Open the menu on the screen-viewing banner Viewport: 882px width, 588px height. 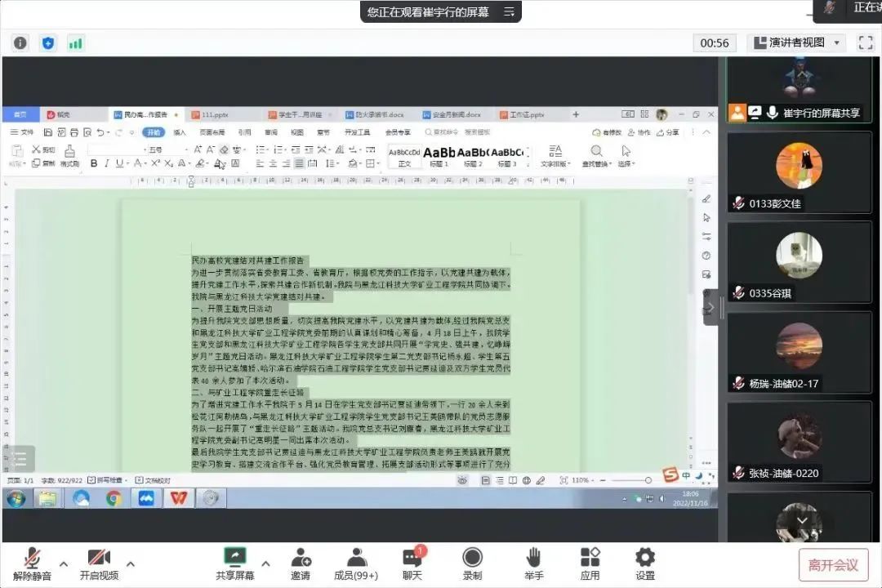pos(509,12)
